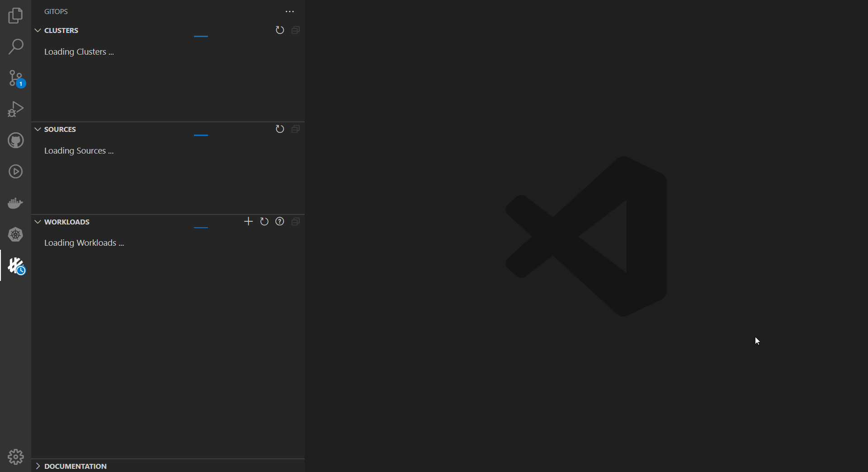Open Workloads help question-mark icon
This screenshot has height=472, width=868.
coord(280,221)
